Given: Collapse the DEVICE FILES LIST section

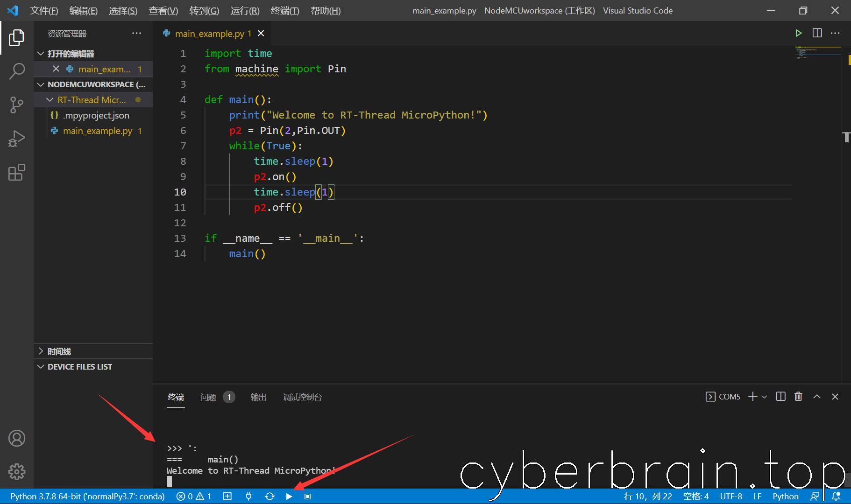Looking at the screenshot, I should point(93,367).
